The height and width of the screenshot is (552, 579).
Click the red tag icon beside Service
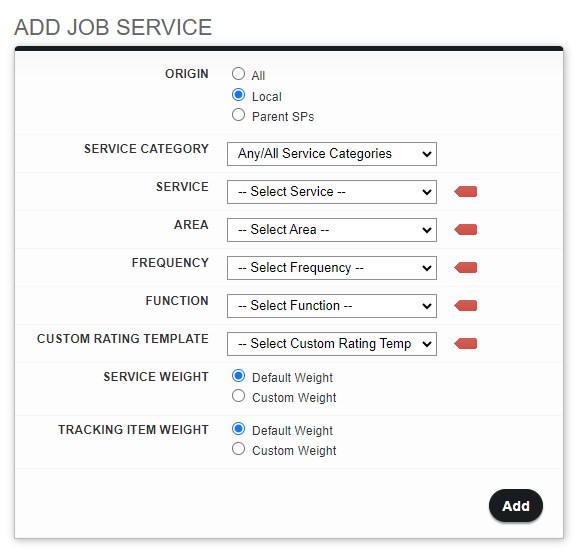click(466, 192)
